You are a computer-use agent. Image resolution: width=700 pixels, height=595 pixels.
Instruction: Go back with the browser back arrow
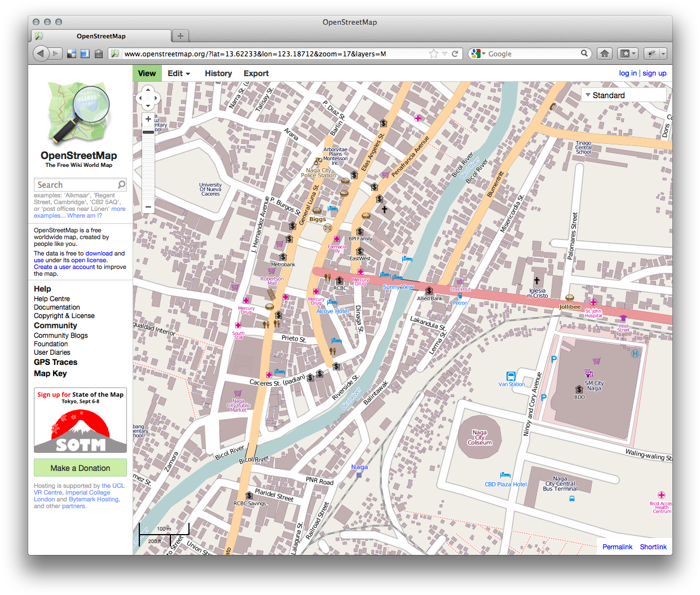click(41, 54)
